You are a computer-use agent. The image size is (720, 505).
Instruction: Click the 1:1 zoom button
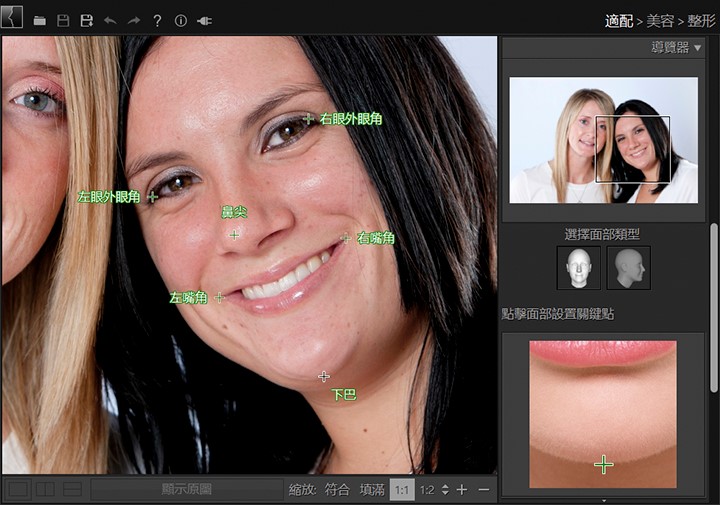[x=402, y=490]
